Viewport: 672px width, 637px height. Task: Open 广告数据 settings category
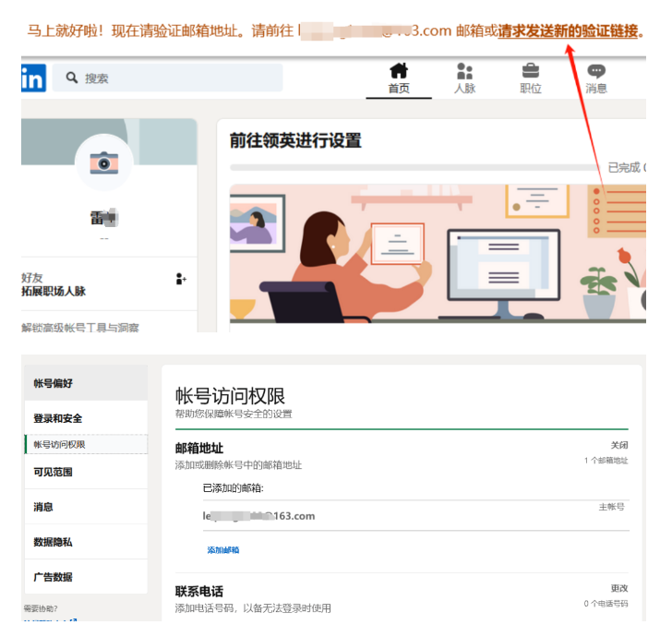point(86,577)
